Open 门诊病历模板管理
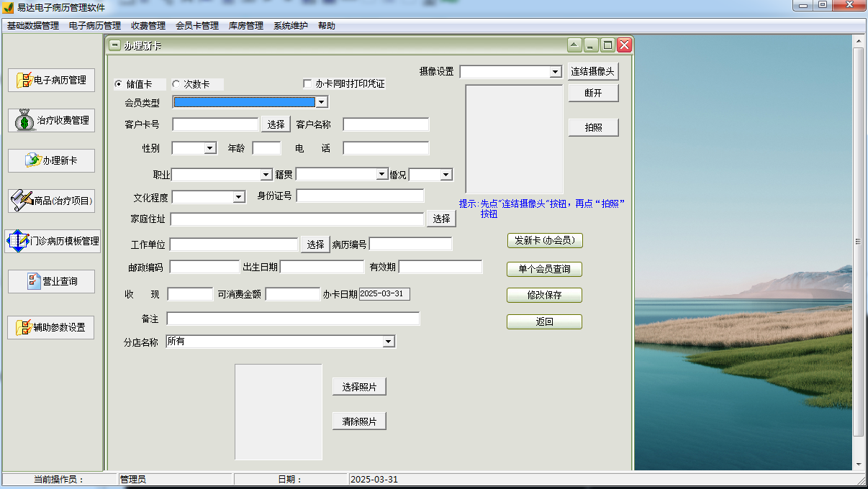This screenshot has height=489, width=868. coord(51,239)
